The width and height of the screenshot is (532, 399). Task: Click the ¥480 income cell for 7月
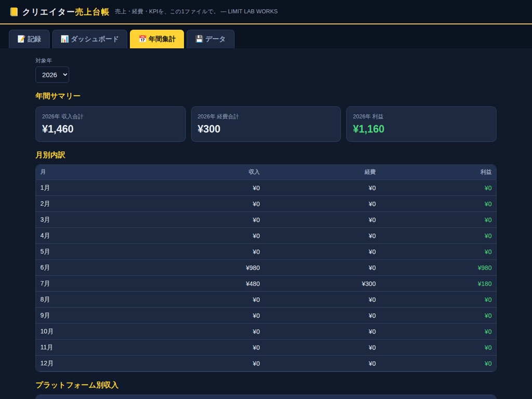pos(253,284)
